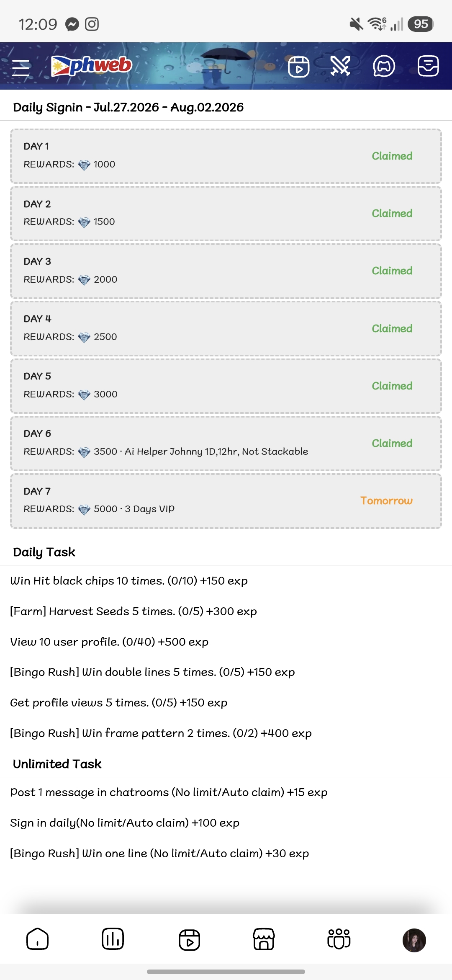
Task: Open the leaderboard chart icon
Action: pos(113,939)
